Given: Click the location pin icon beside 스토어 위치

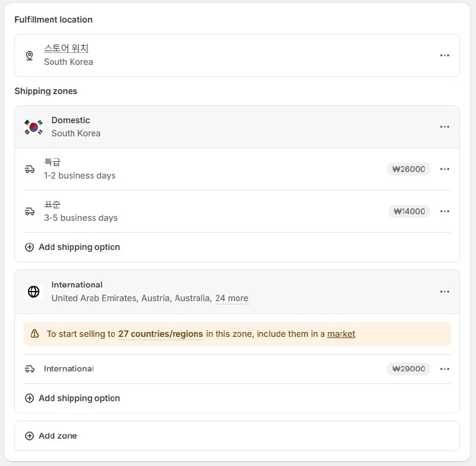Looking at the screenshot, I should point(29,55).
